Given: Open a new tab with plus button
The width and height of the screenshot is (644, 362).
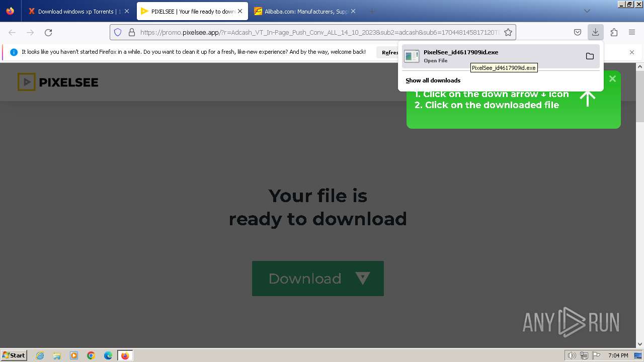Looking at the screenshot, I should [372, 11].
